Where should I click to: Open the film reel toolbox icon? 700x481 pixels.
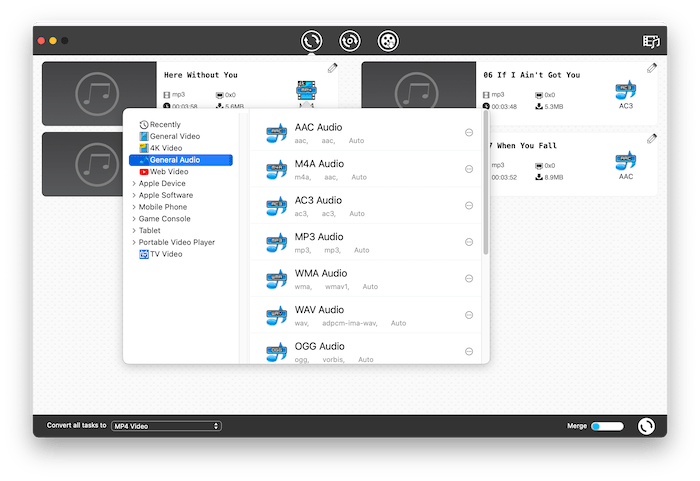387,41
